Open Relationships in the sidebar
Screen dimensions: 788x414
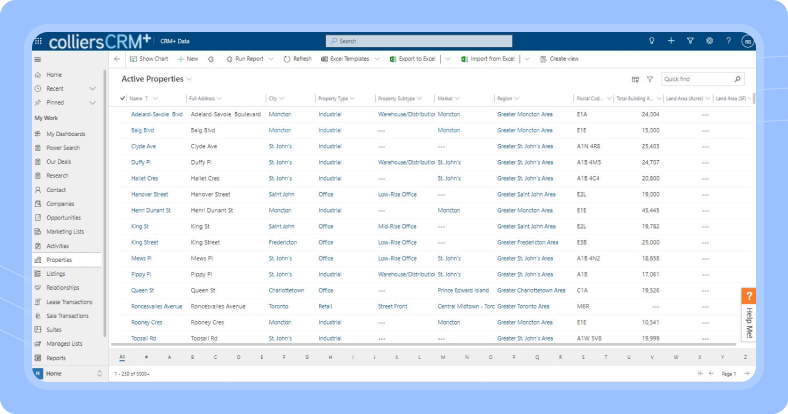[63, 288]
